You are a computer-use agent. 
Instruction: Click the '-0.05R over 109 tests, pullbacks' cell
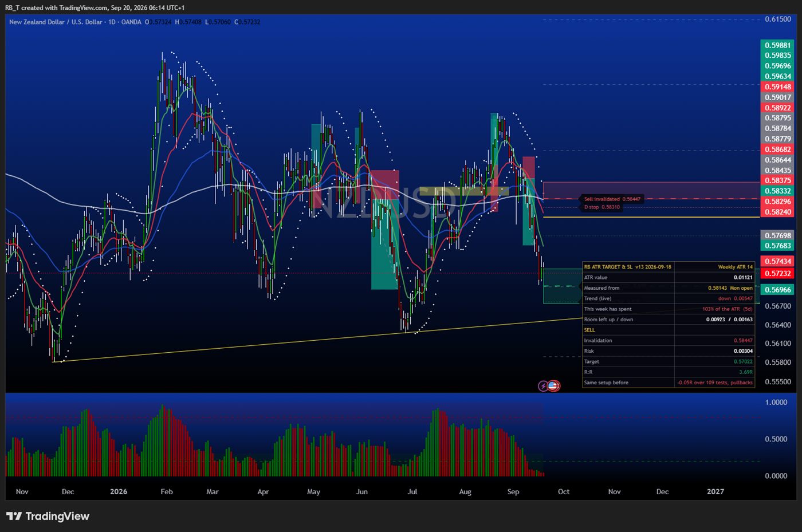(x=715, y=383)
